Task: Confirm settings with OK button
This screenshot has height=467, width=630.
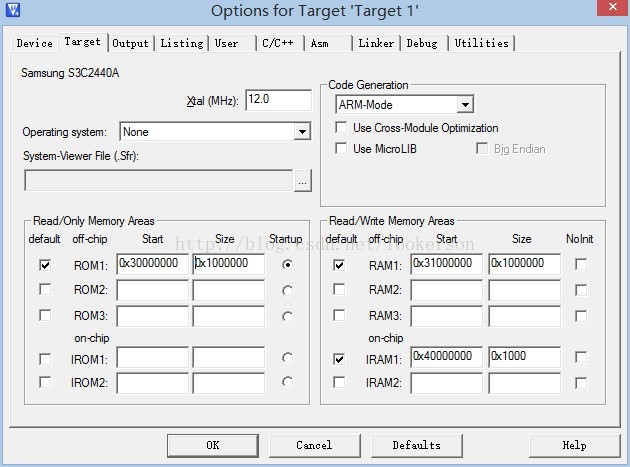Action: point(213,445)
